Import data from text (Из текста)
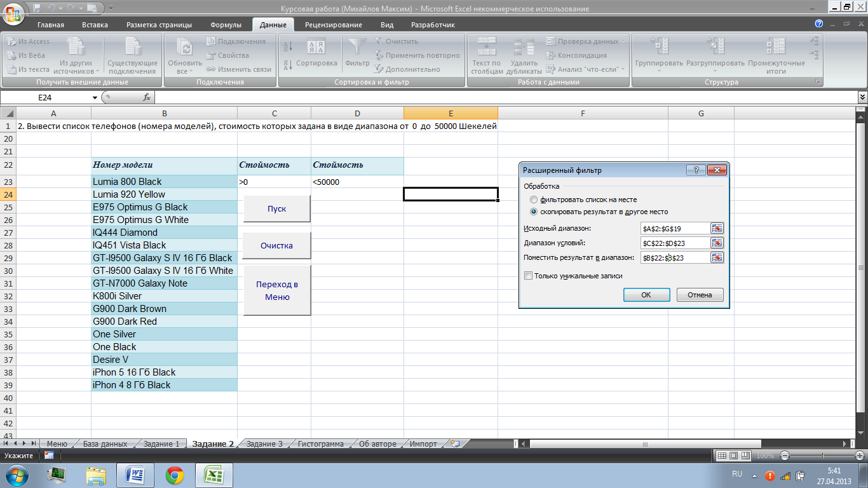Screen dimensions: 868x488 pos(29,69)
